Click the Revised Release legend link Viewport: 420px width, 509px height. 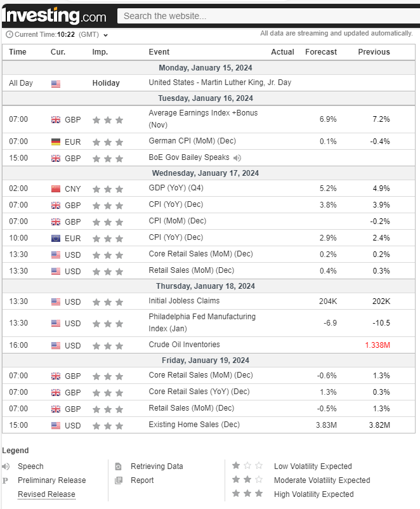46,494
